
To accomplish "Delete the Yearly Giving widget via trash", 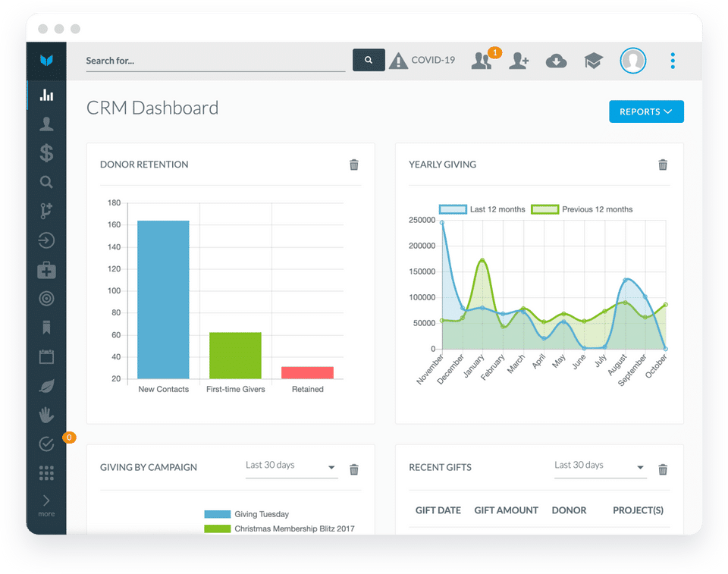I will [663, 165].
